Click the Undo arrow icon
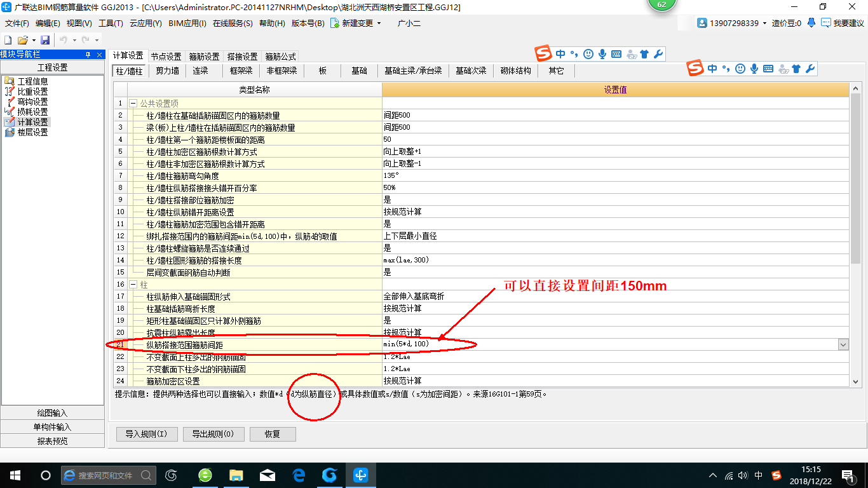Viewport: 868px width, 488px height. [64, 40]
